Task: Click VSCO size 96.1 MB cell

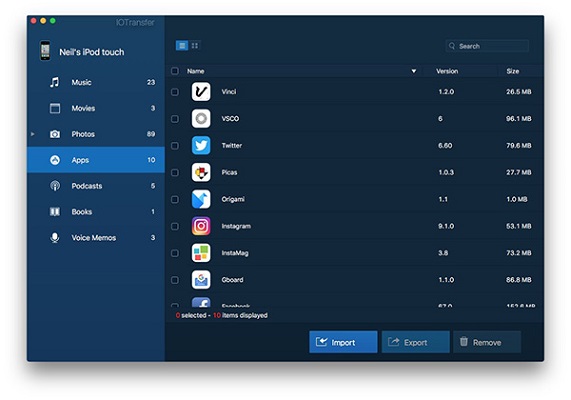Action: click(x=519, y=118)
